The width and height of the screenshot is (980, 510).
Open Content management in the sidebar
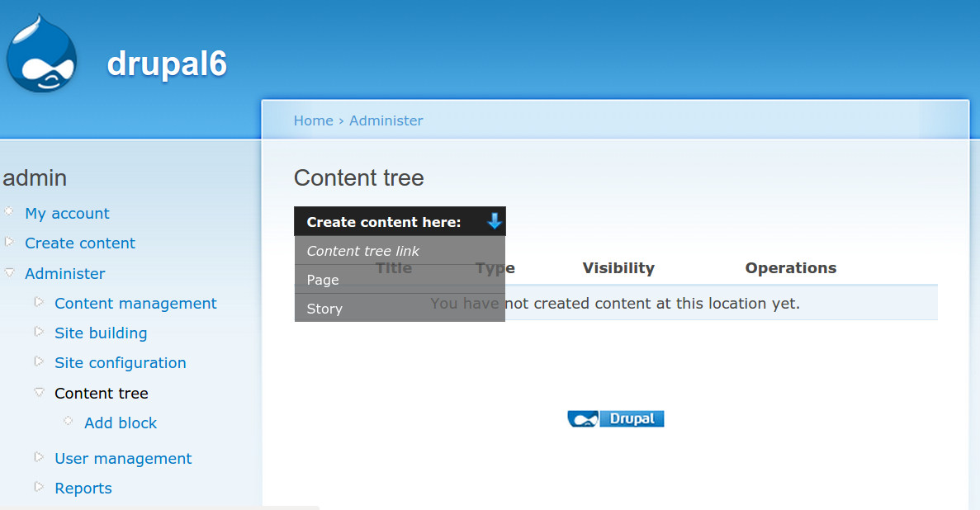(135, 303)
